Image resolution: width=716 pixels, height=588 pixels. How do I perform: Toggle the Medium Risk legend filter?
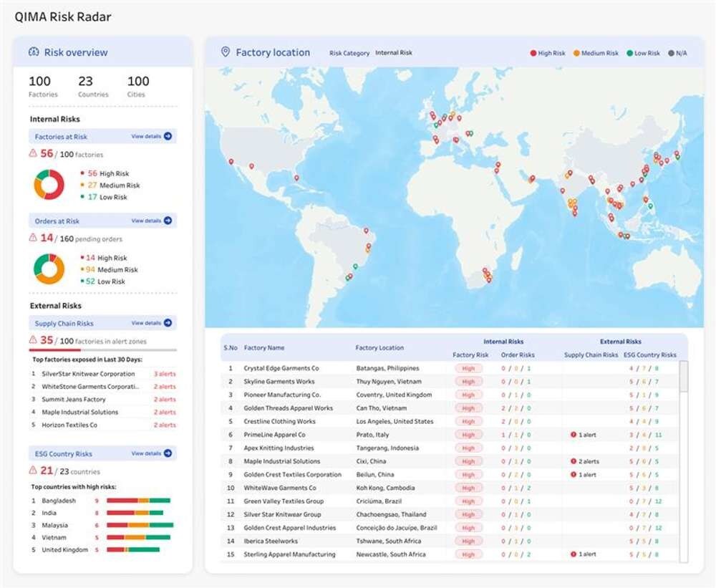595,53
